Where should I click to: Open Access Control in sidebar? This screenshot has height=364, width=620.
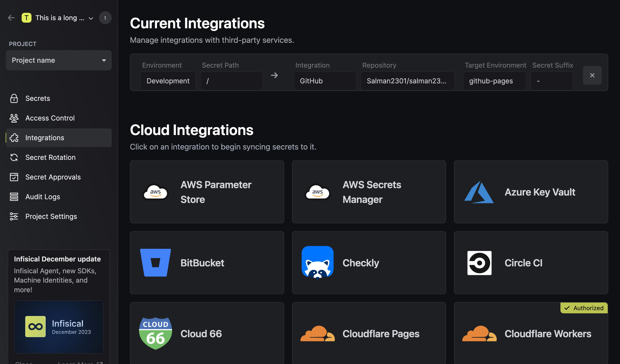(x=59, y=118)
